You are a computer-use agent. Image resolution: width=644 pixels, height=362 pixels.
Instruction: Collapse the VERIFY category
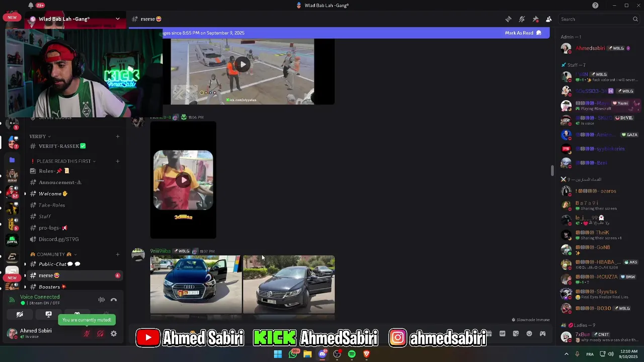pos(40,136)
